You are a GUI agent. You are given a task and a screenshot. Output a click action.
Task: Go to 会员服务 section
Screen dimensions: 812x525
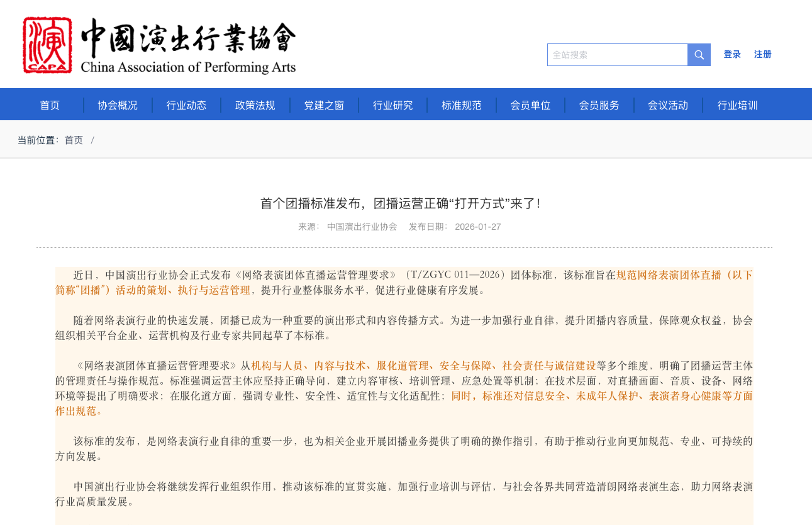[599, 105]
